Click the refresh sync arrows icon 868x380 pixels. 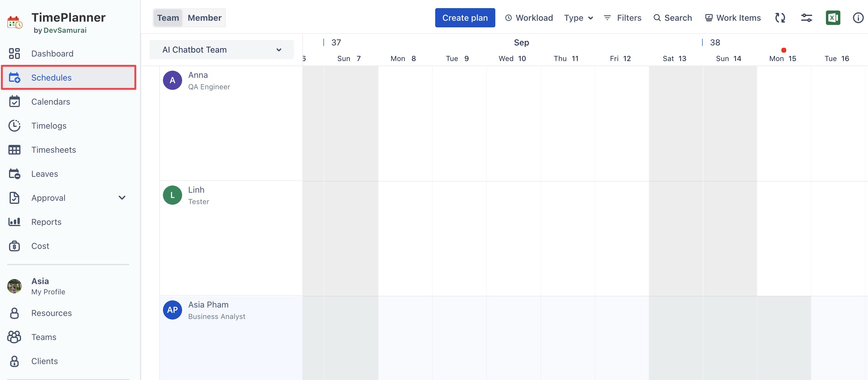pyautogui.click(x=780, y=18)
